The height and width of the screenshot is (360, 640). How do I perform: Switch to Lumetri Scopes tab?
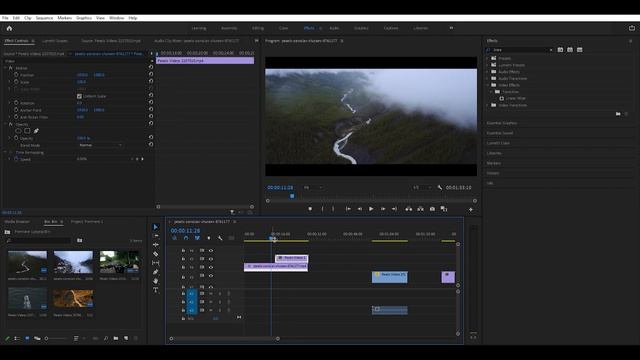55,41
